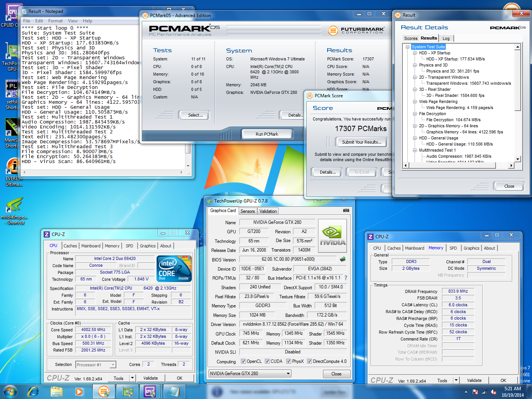The image size is (532, 399).
Task: Click the Run PCMark button
Action: (x=267, y=134)
